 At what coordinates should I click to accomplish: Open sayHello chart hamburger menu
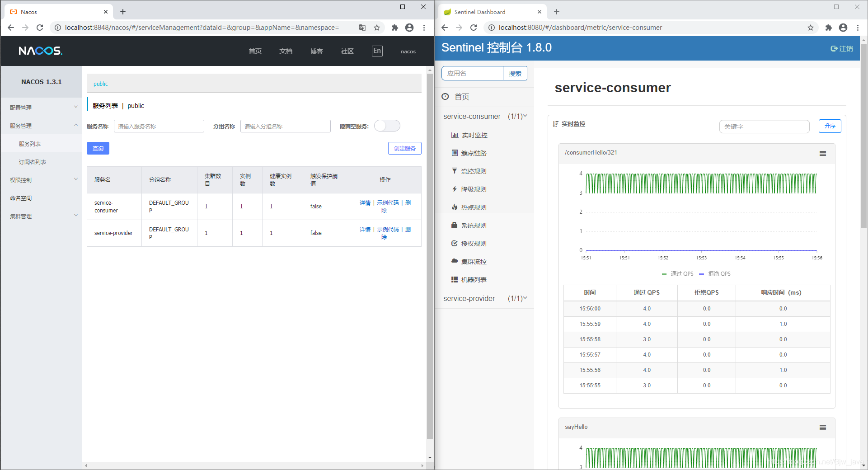(823, 428)
